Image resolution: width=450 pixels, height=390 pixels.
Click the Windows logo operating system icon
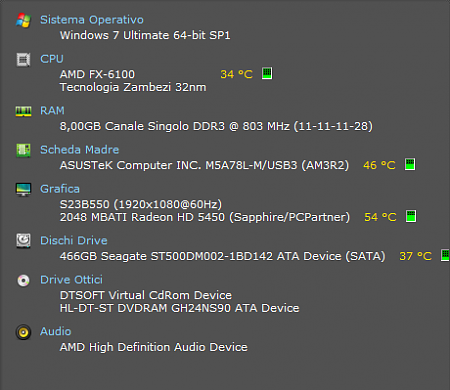[23, 20]
